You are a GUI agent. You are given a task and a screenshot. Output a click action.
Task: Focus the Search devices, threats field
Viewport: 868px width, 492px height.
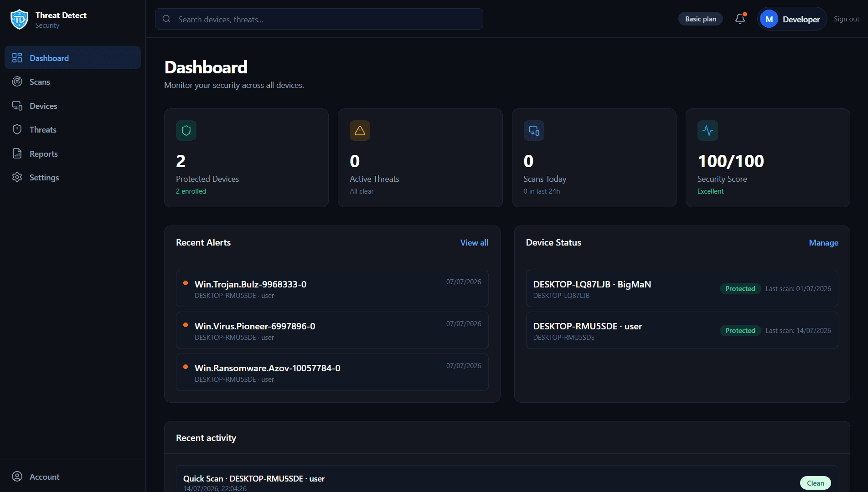point(319,19)
